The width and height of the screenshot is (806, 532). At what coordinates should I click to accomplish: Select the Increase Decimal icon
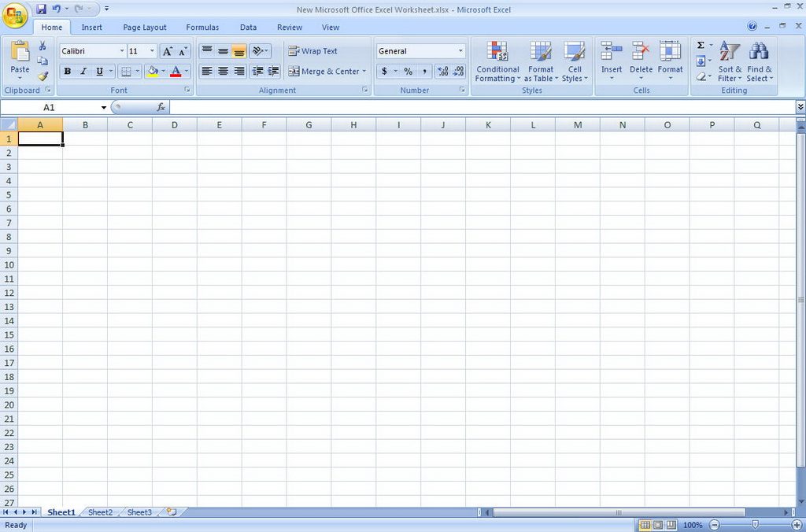tap(442, 71)
